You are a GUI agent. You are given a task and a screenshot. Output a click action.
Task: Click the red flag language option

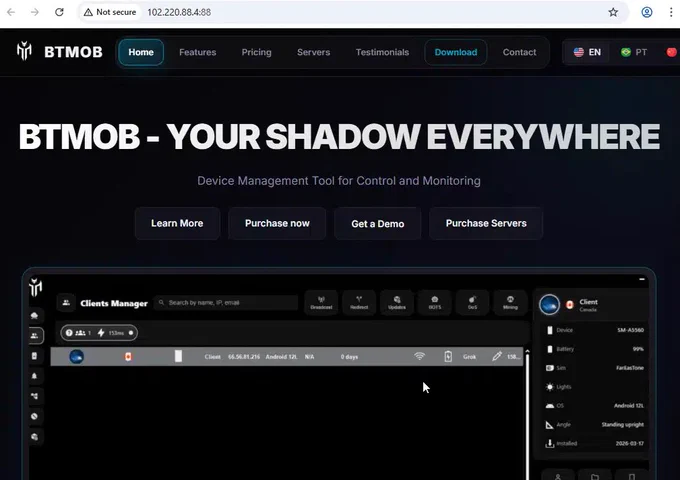(x=671, y=52)
